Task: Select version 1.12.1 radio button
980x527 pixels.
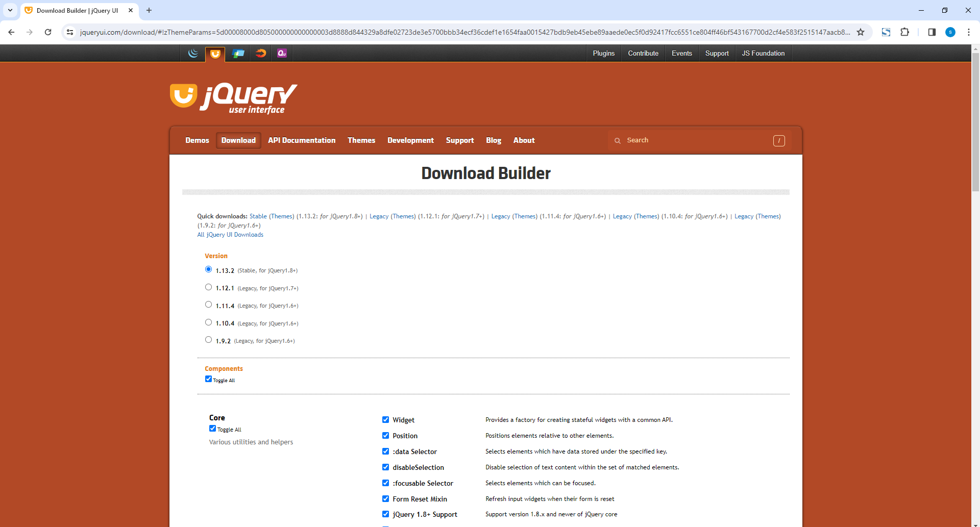Action: coord(208,287)
